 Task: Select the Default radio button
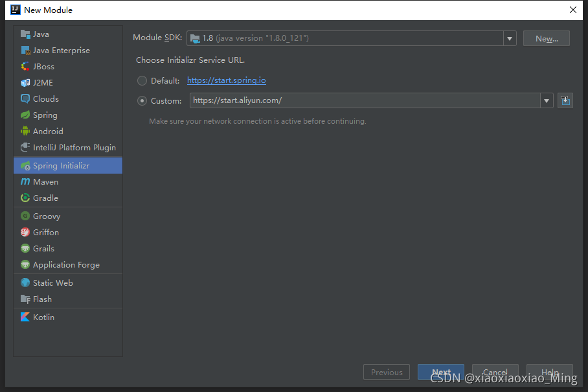[142, 80]
